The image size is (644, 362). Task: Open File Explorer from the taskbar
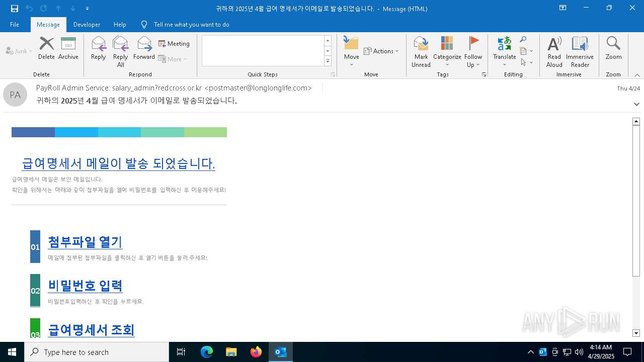[x=231, y=352]
